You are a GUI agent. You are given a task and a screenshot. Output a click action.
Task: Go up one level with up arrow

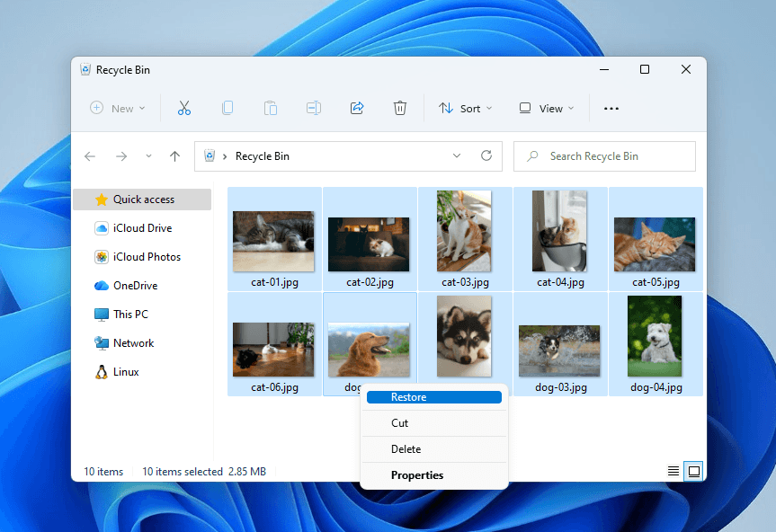pyautogui.click(x=174, y=156)
